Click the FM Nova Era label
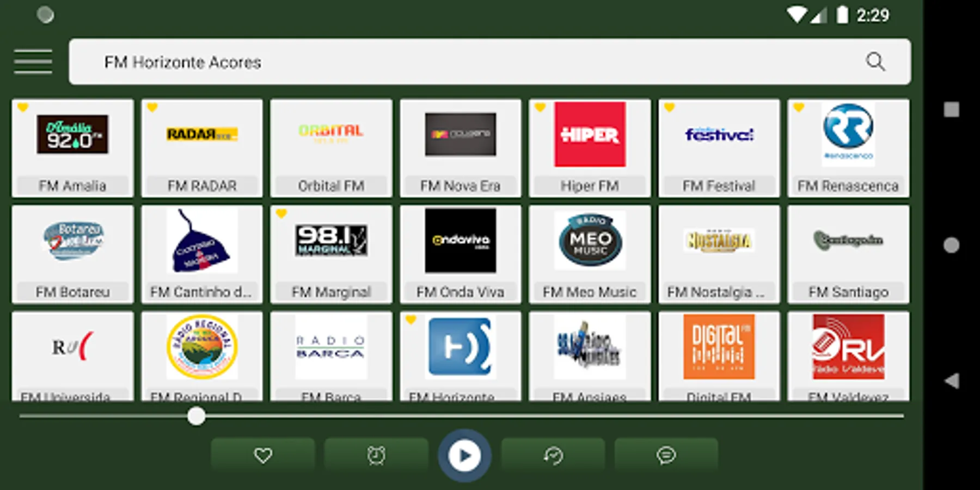This screenshot has height=490, width=980. click(461, 186)
